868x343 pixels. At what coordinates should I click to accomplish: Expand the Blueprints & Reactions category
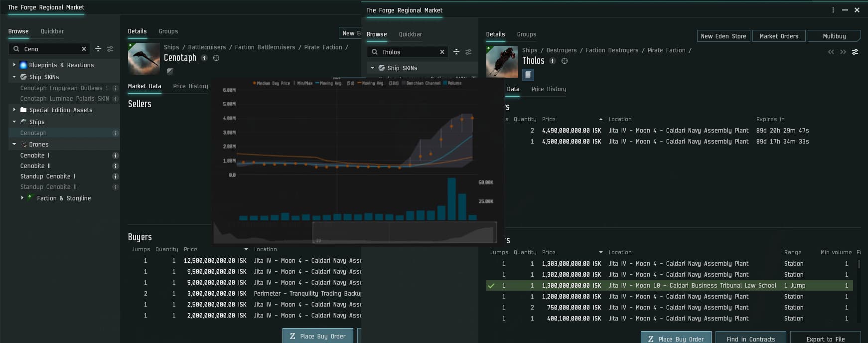click(14, 65)
